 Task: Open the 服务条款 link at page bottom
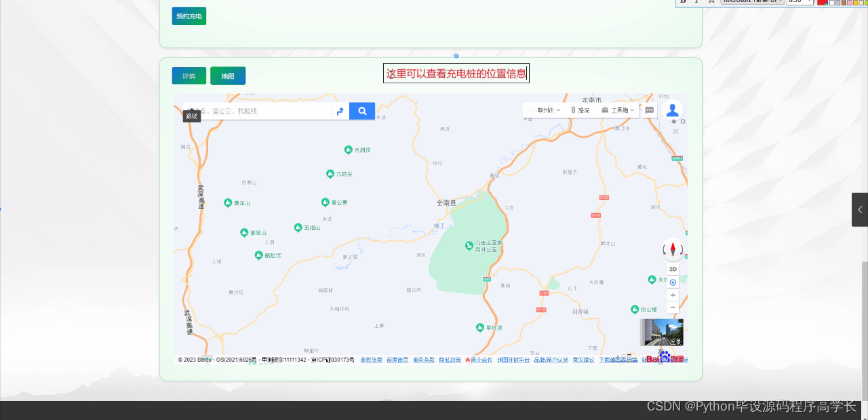pos(422,360)
